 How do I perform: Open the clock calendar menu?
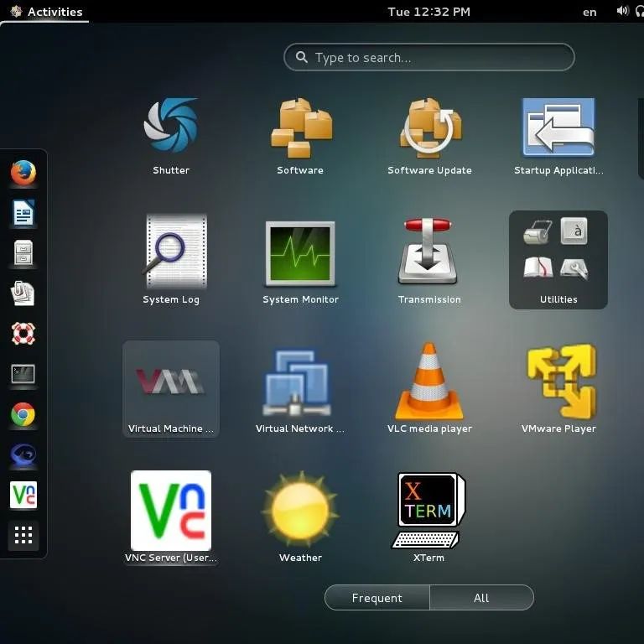tap(428, 12)
